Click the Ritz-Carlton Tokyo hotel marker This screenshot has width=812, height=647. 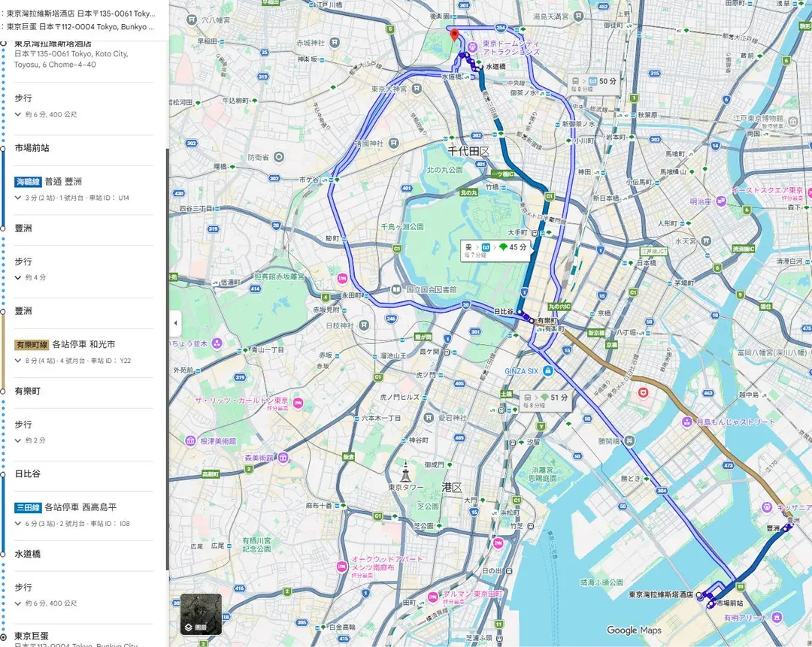298,404
